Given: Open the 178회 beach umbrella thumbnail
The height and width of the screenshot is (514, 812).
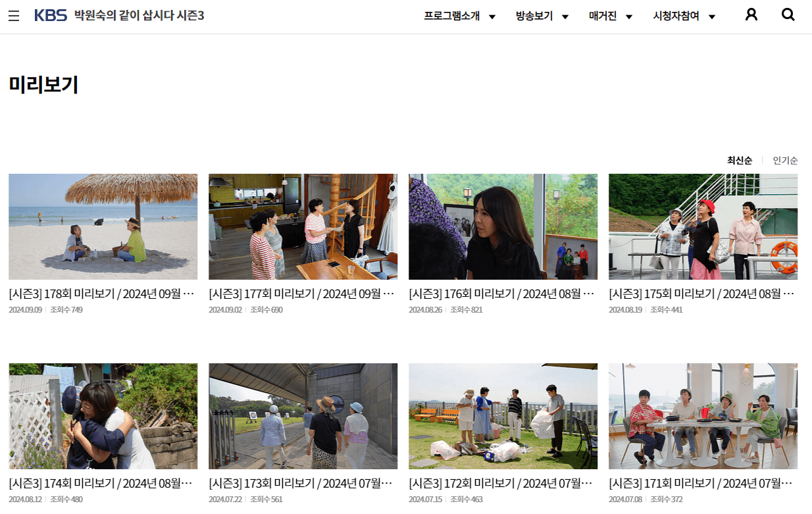Looking at the screenshot, I should (103, 226).
